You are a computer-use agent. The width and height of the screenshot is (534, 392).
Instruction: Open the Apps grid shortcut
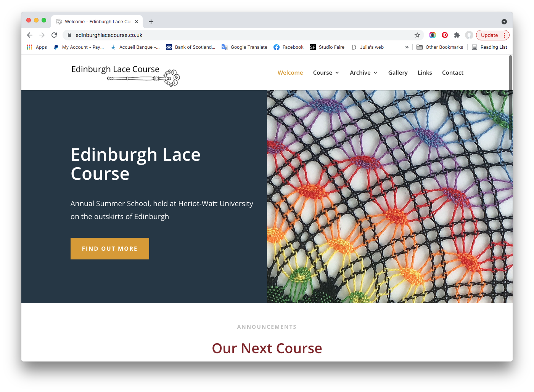(x=37, y=47)
